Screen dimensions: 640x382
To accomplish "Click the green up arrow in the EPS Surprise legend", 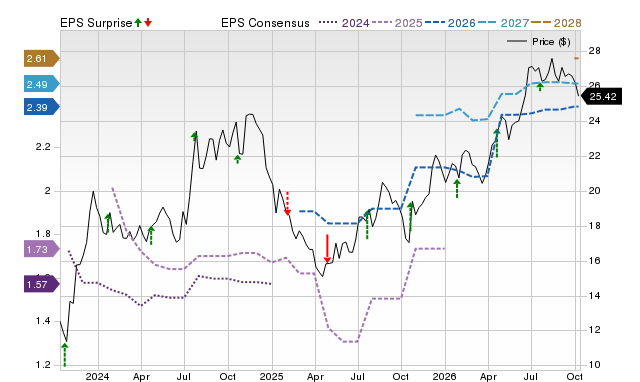I will pos(138,22).
